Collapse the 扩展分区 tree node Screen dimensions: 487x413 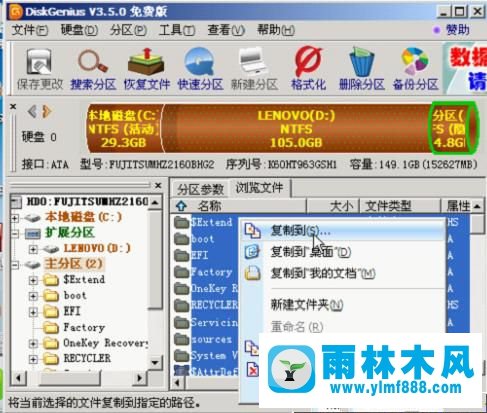pos(15,234)
